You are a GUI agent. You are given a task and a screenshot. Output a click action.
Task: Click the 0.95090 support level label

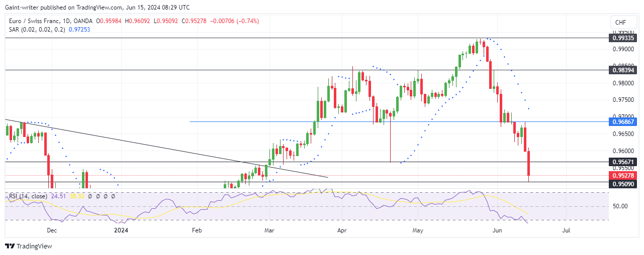tap(623, 184)
